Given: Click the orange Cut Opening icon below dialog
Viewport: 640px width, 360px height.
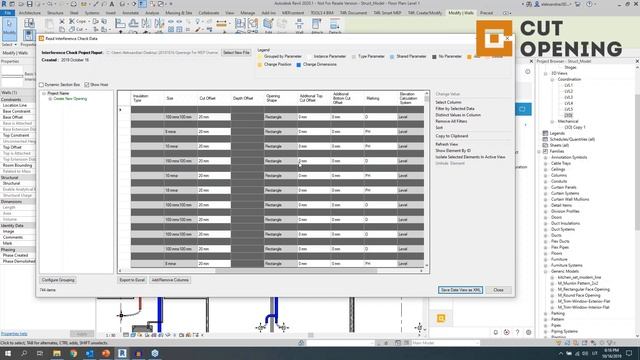Looking at the screenshot, I should point(441,318).
